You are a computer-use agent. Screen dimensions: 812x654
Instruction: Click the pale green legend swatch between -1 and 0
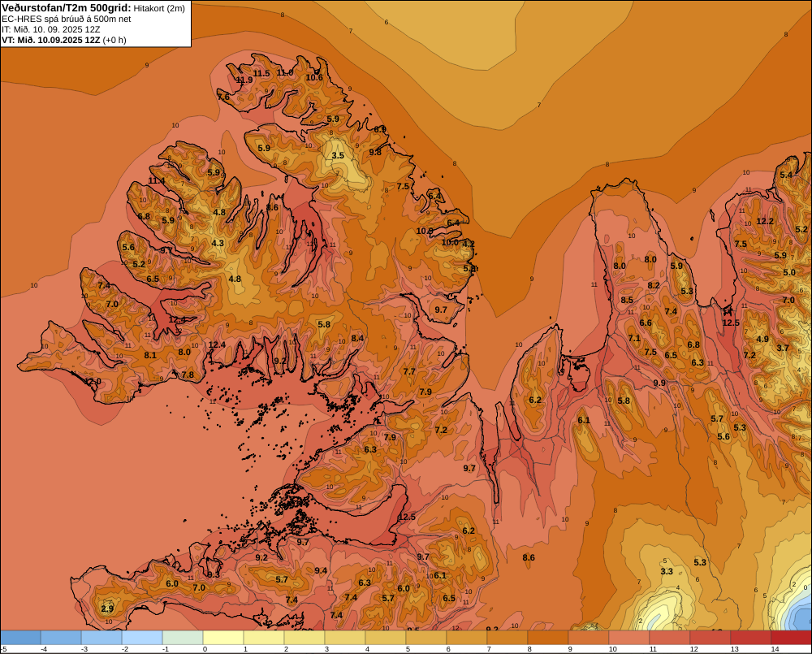pos(183,638)
